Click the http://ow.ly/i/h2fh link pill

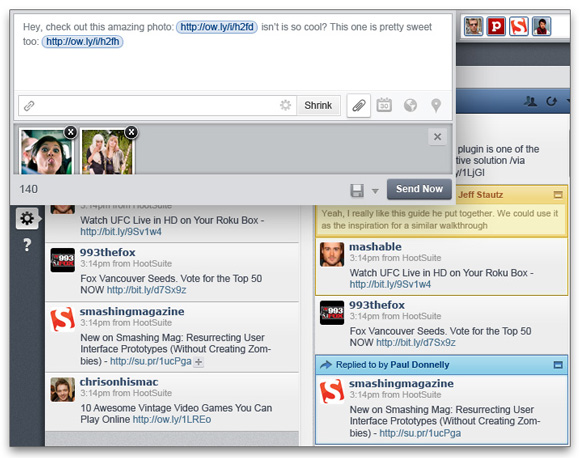82,41
